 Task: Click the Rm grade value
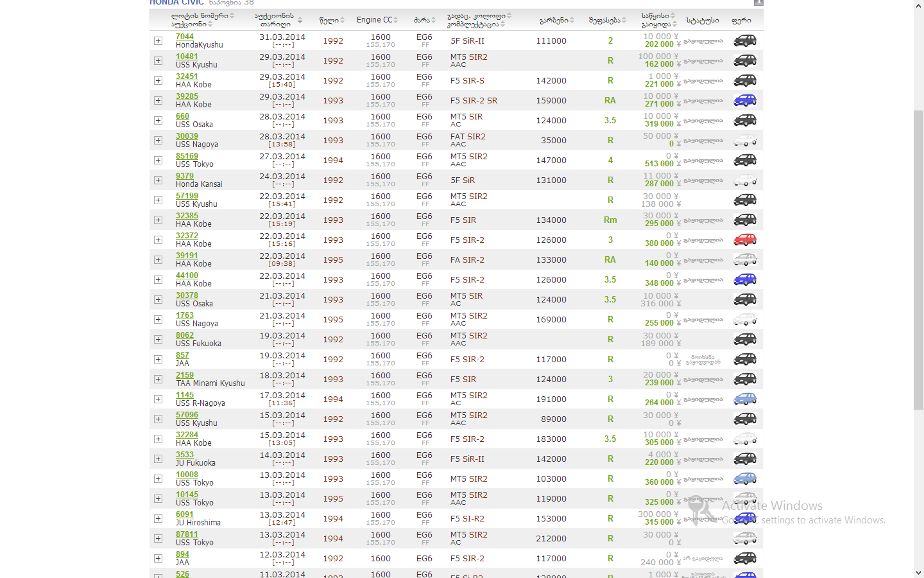point(610,220)
